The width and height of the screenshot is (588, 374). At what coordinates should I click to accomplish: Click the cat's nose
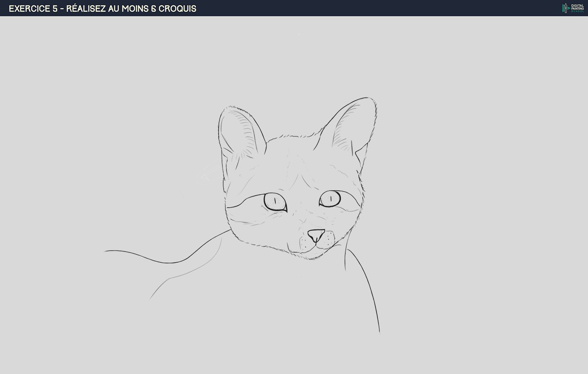click(x=316, y=235)
